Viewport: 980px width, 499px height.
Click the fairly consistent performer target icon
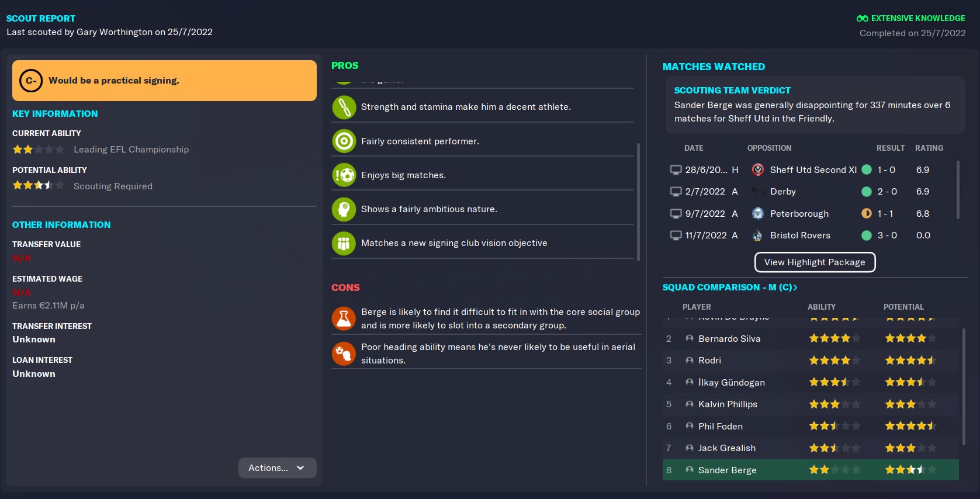pos(344,141)
